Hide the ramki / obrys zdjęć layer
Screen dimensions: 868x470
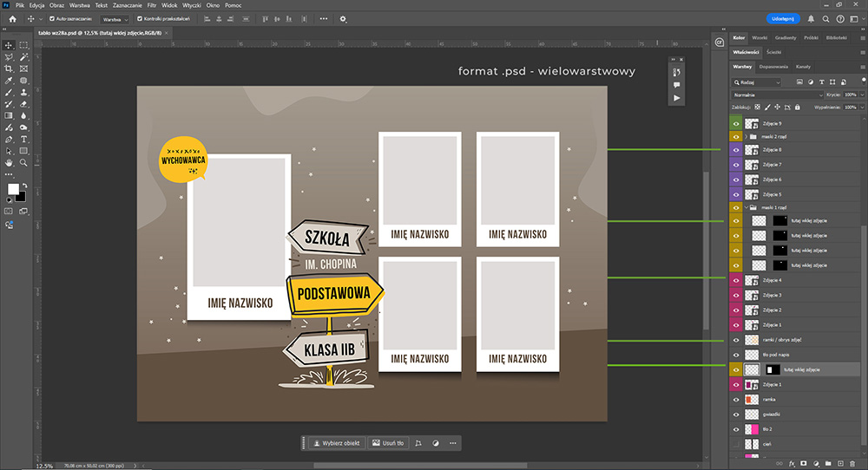click(x=736, y=340)
